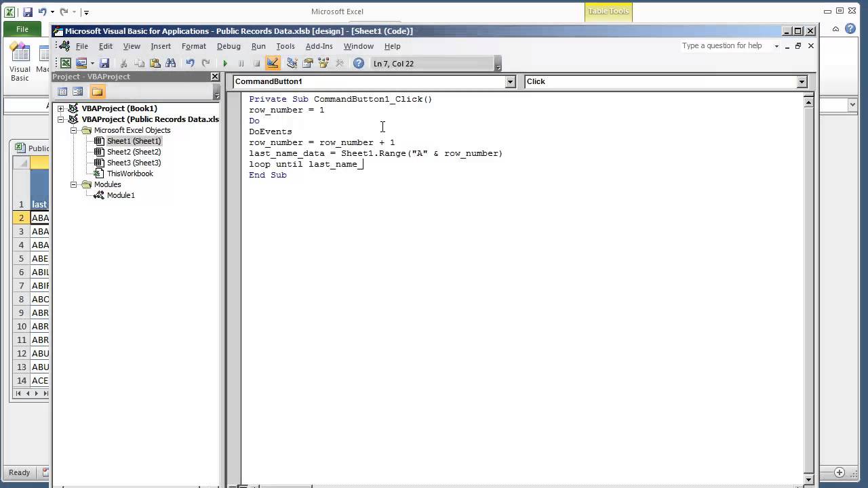
Task: Open the Format menu
Action: pos(194,46)
